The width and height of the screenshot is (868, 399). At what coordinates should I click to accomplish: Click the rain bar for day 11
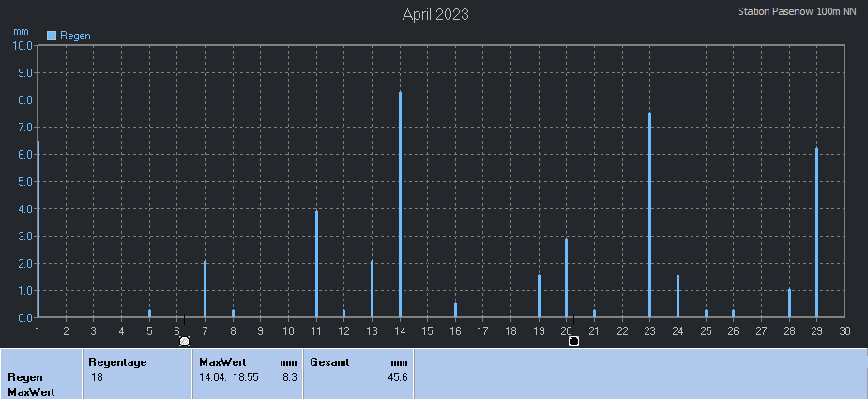pyautogui.click(x=316, y=265)
